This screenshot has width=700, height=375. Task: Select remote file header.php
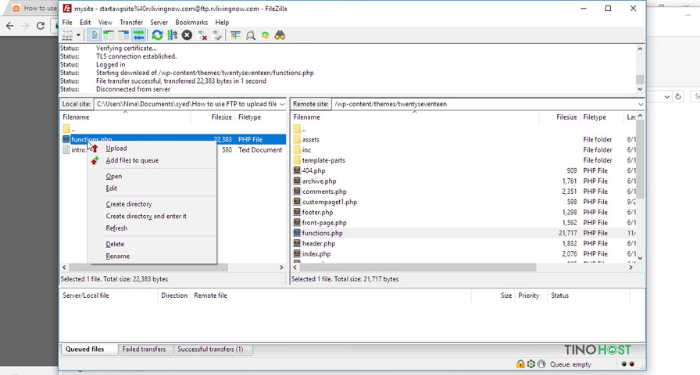click(x=318, y=244)
